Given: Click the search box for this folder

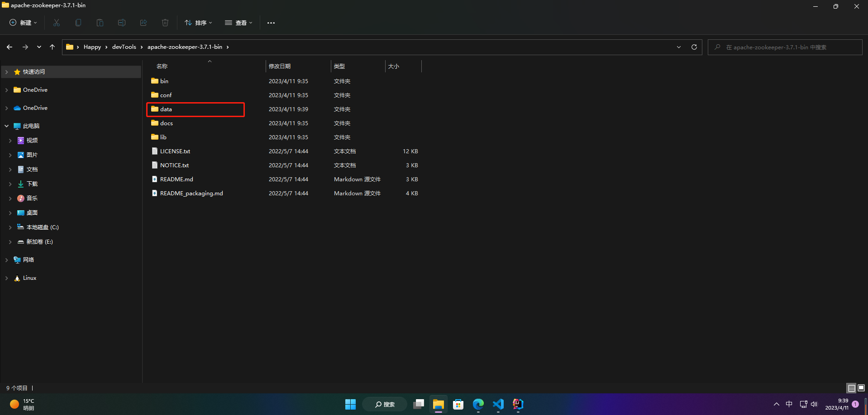Looking at the screenshot, I should coord(785,47).
